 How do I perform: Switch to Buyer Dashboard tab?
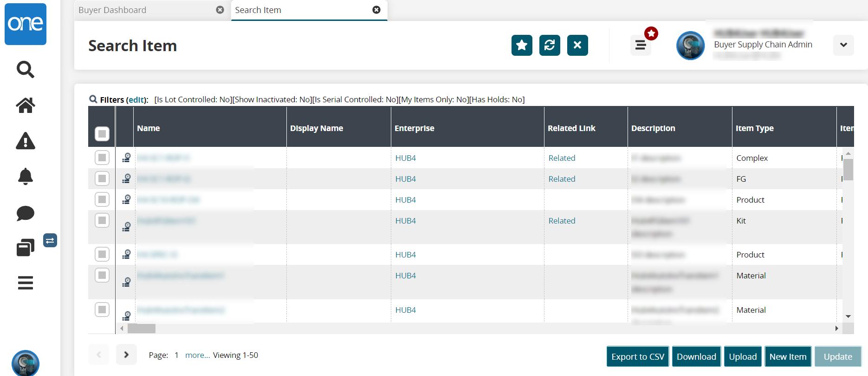[112, 10]
